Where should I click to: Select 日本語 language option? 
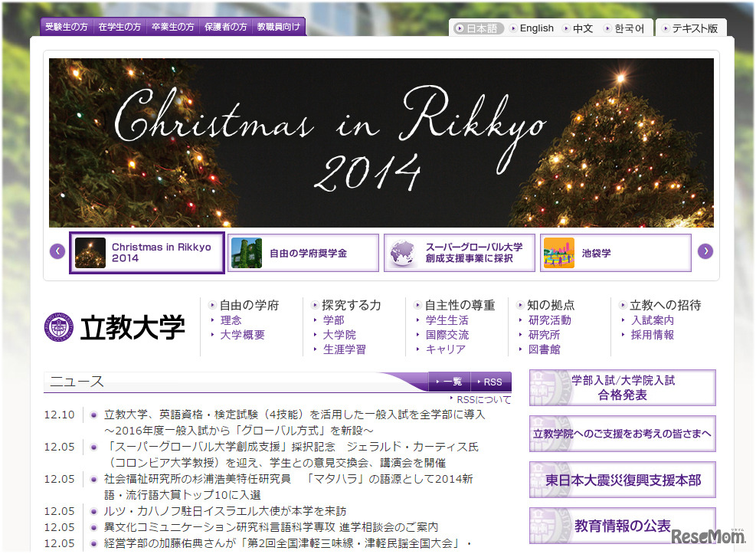coord(478,28)
